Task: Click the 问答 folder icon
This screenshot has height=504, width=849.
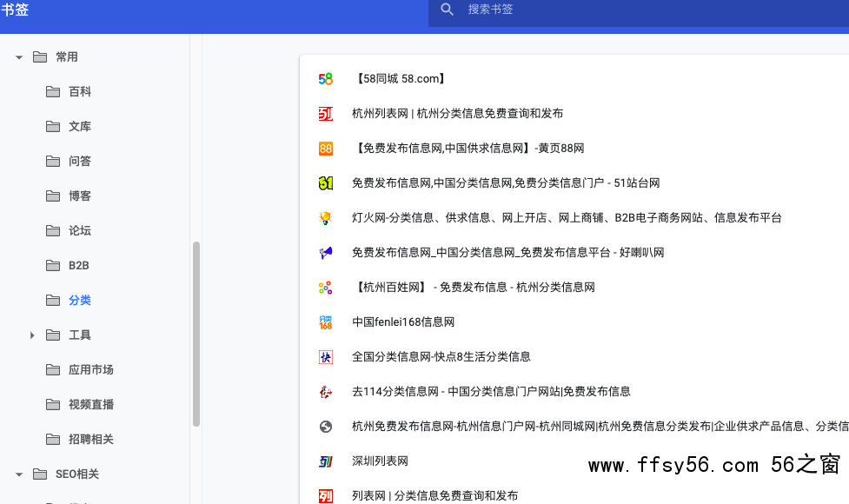Action: click(53, 161)
